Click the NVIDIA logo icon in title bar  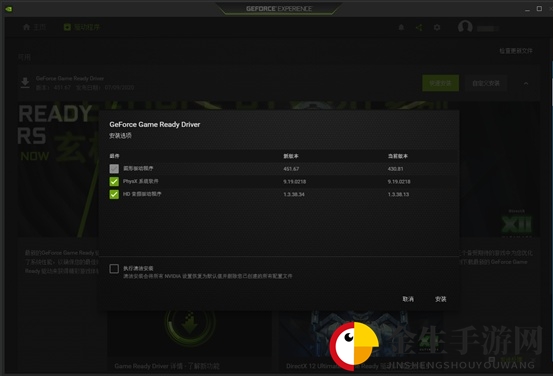(x=9, y=9)
